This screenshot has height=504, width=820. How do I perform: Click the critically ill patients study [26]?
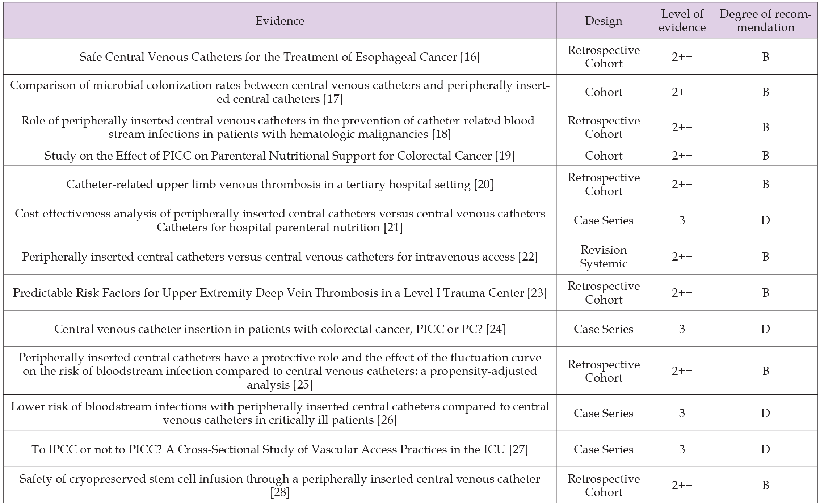279,413
